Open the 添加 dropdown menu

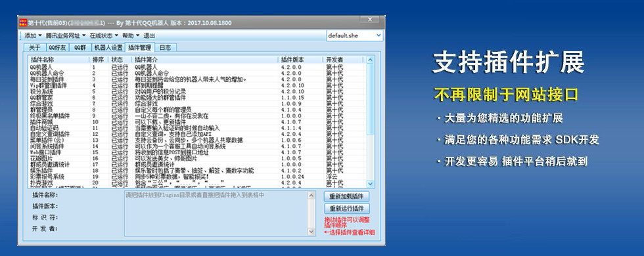pos(33,35)
